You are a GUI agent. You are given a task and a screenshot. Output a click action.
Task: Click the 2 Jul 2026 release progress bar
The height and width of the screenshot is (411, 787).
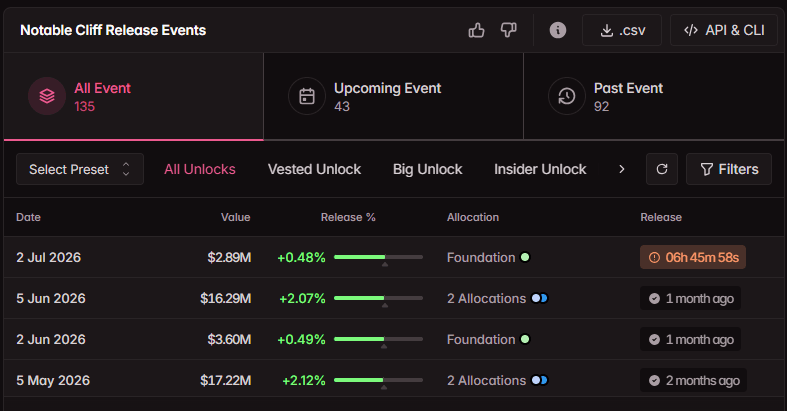click(378, 257)
